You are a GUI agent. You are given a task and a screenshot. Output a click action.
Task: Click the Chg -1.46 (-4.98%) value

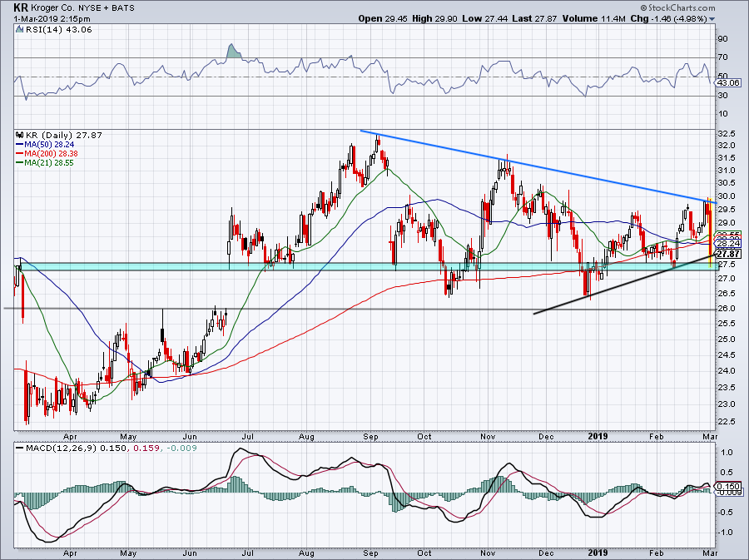pyautogui.click(x=669, y=18)
